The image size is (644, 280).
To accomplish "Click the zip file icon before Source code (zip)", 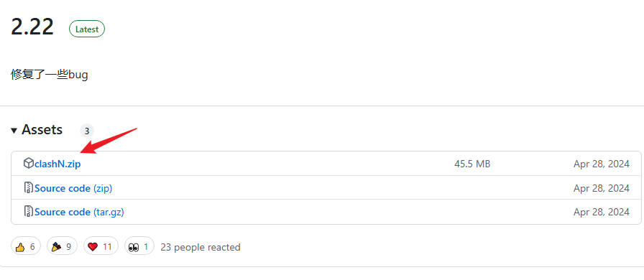I will tap(28, 187).
